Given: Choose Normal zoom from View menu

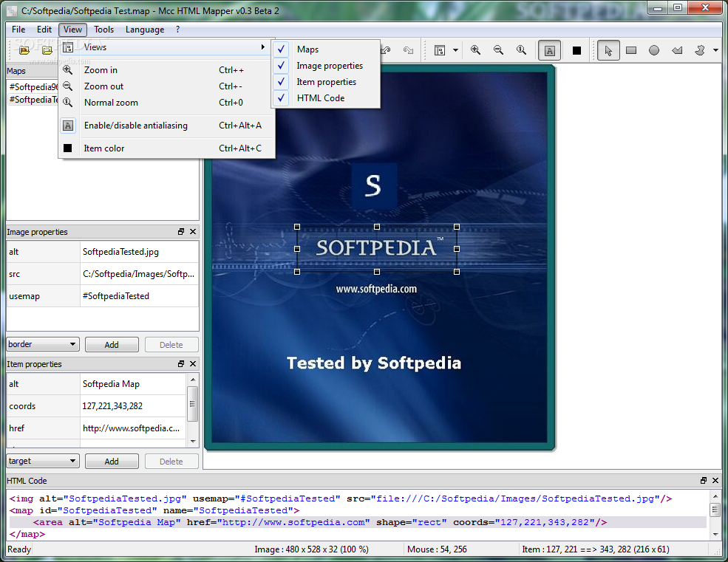Looking at the screenshot, I should click(166, 103).
